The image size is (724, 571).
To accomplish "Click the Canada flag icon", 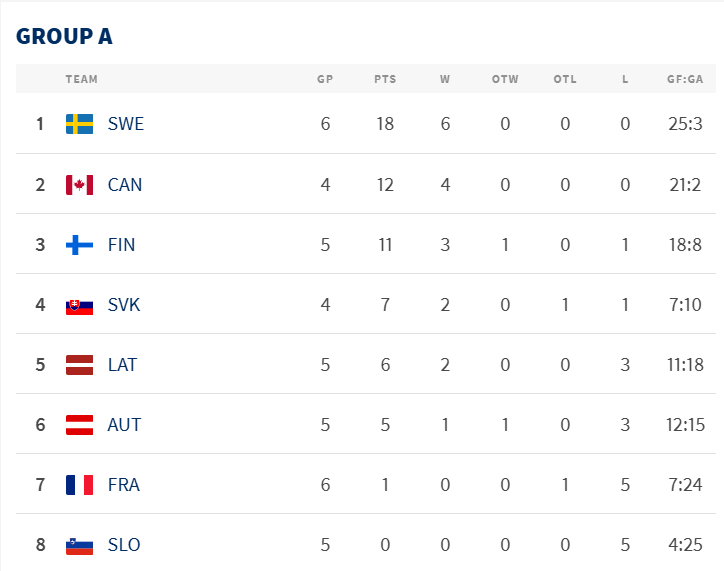I will point(79,185).
